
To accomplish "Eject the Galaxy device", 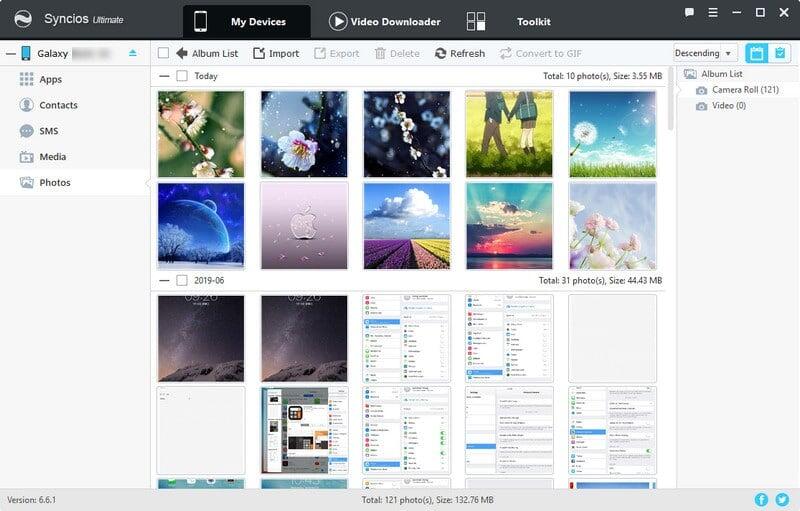I will (x=133, y=53).
